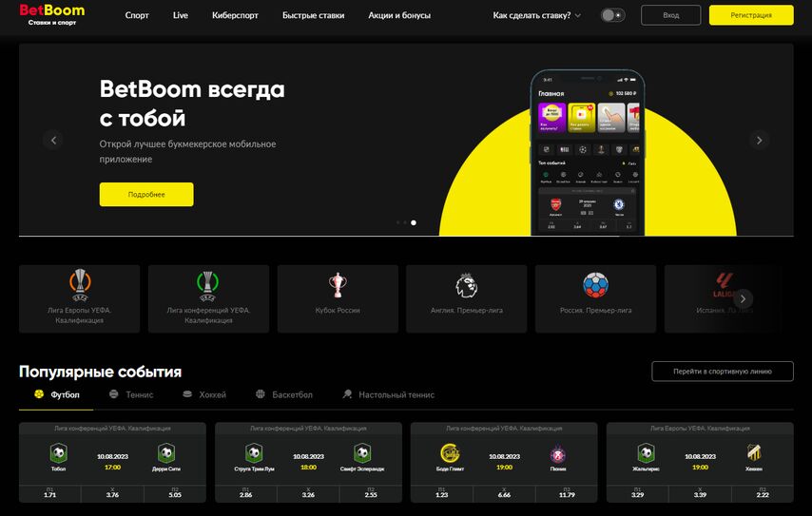Screen dimensions: 812x516
Task: Click the Дерри Сити team badge
Action: click(x=166, y=453)
